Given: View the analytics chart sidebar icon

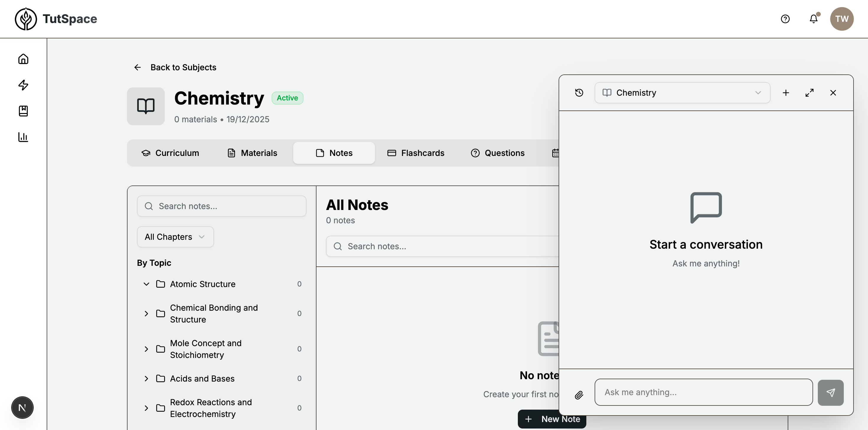Looking at the screenshot, I should coord(23,137).
